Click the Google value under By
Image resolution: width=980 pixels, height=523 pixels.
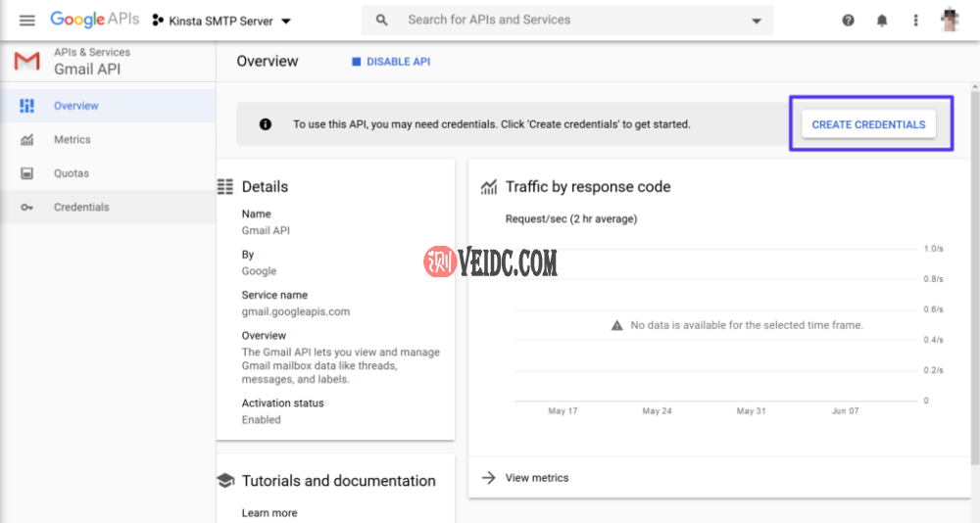[x=259, y=270]
